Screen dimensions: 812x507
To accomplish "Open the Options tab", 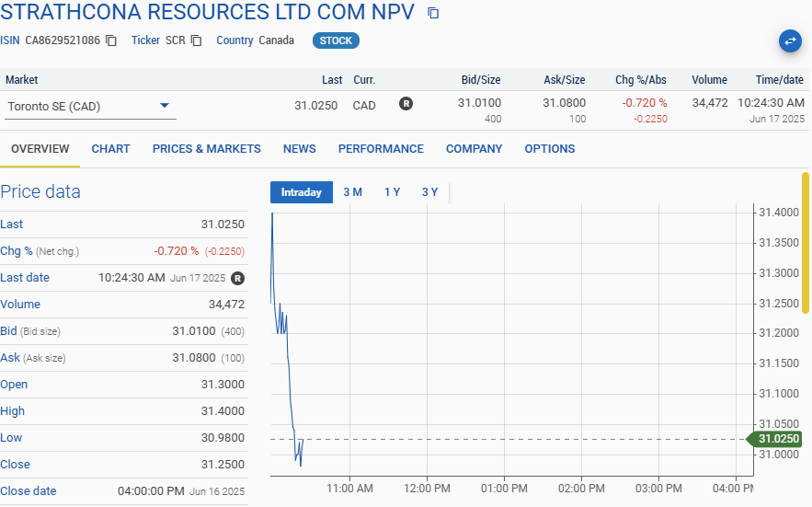I will (x=549, y=149).
